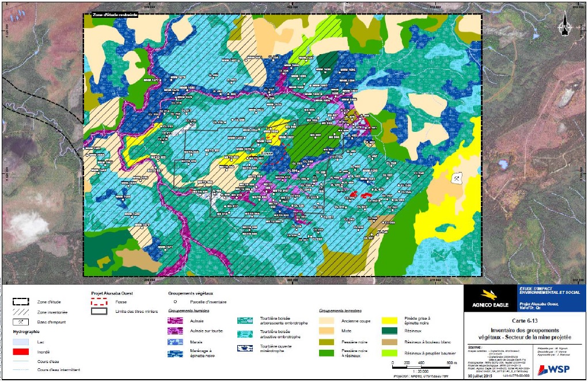Viewport: 588px width, 382px height.
Task: Select the Tourbière ouverte minérotrophe symbol
Action: [244, 347]
